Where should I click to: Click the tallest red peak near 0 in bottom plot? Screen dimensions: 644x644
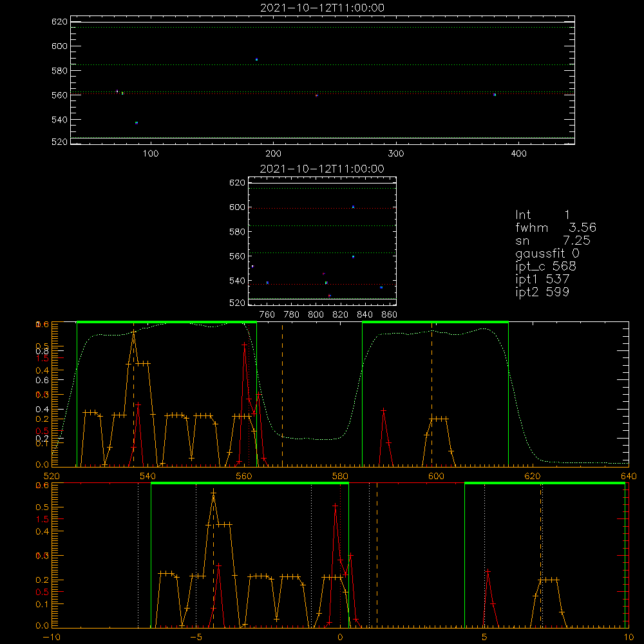pyautogui.click(x=336, y=506)
